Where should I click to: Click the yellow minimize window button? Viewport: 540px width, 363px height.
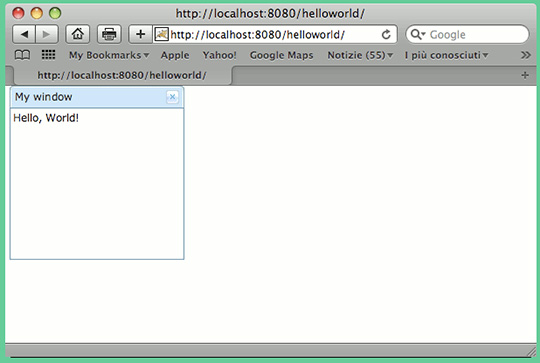(37, 13)
